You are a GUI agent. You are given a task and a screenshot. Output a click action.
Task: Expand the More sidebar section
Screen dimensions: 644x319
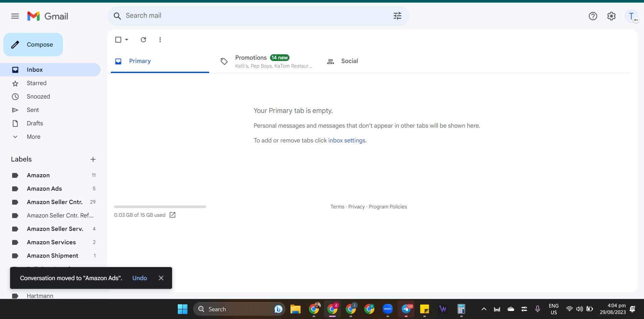pos(50,137)
